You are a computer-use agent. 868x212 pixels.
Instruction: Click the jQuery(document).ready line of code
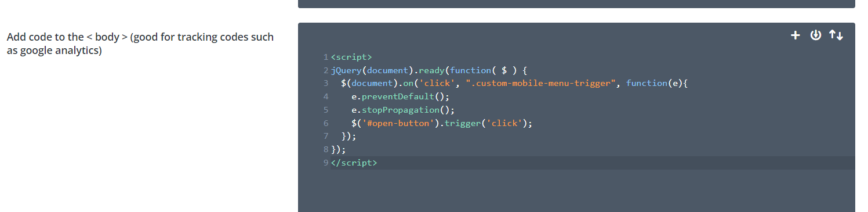click(428, 70)
